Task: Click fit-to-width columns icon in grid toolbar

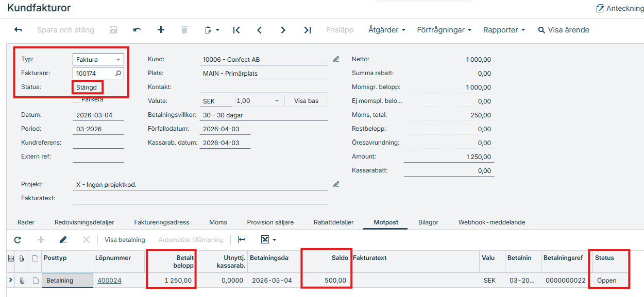Action: point(242,240)
